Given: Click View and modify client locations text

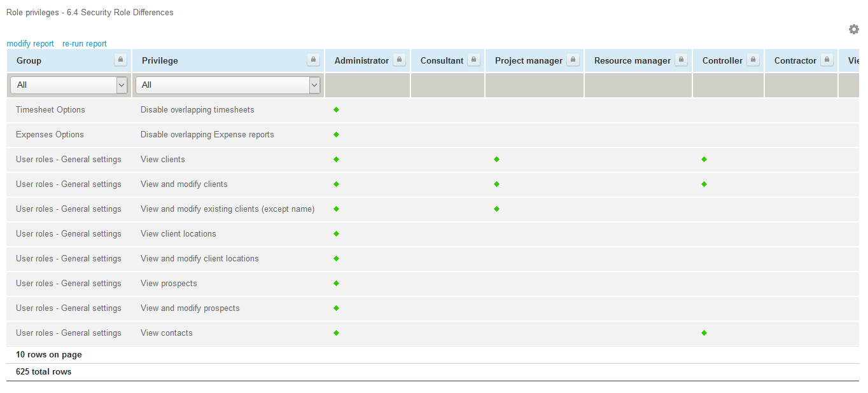Looking at the screenshot, I should (x=200, y=258).
